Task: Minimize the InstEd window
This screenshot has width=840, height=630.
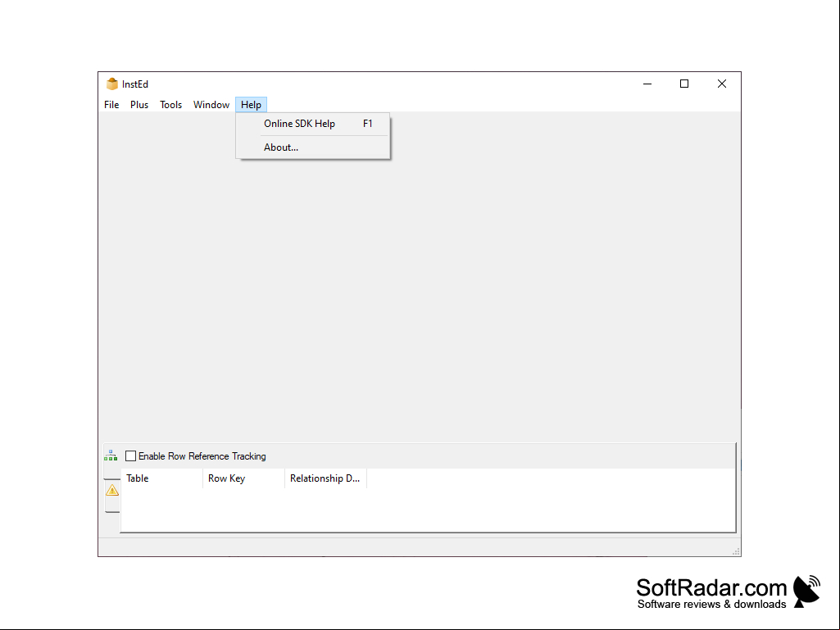Action: [x=647, y=84]
